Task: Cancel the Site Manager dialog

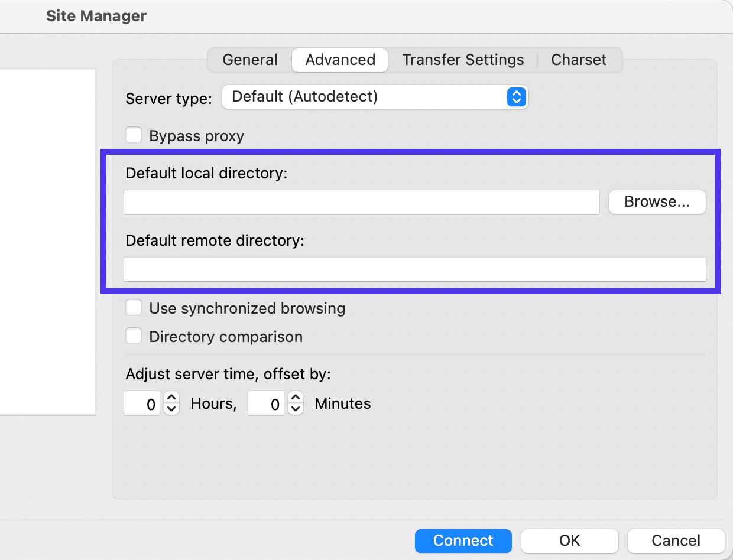Action: [x=676, y=541]
